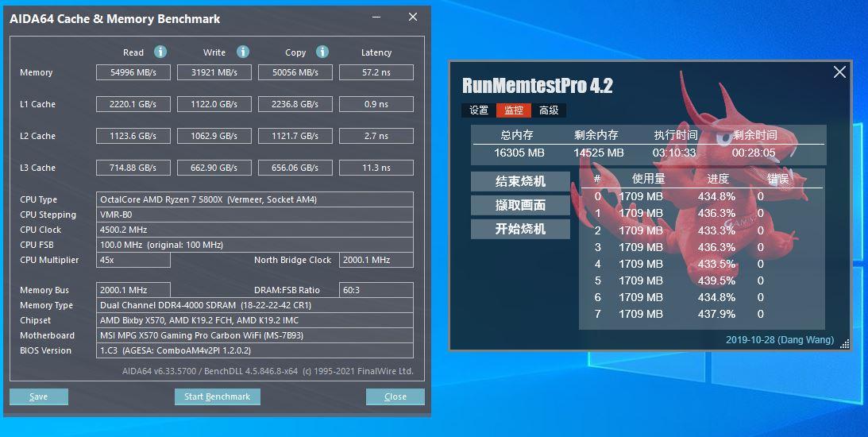The width and height of the screenshot is (868, 437).
Task: Click the Chipset AMD Bixby X570 field
Action: [255, 320]
